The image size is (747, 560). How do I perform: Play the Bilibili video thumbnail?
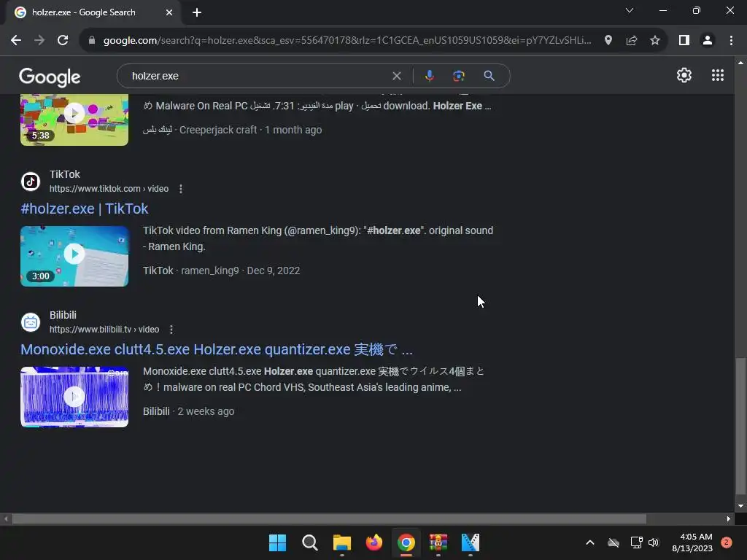tap(74, 397)
